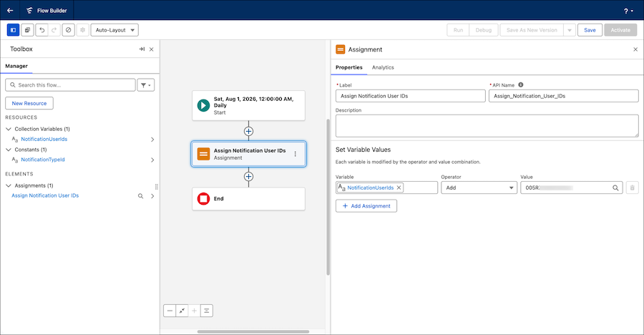This screenshot has width=644, height=335.
Task: Click the Redo icon
Action: (54, 30)
